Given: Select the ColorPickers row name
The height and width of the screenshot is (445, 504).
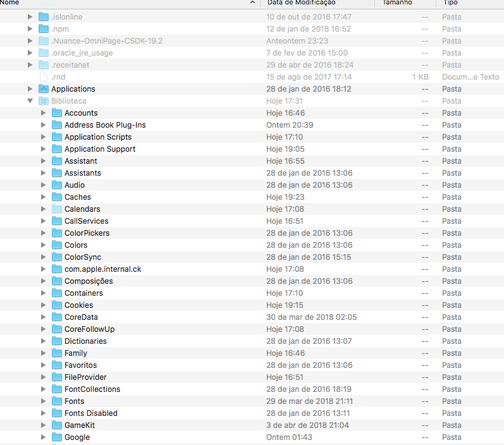Looking at the screenshot, I should click(x=87, y=233).
